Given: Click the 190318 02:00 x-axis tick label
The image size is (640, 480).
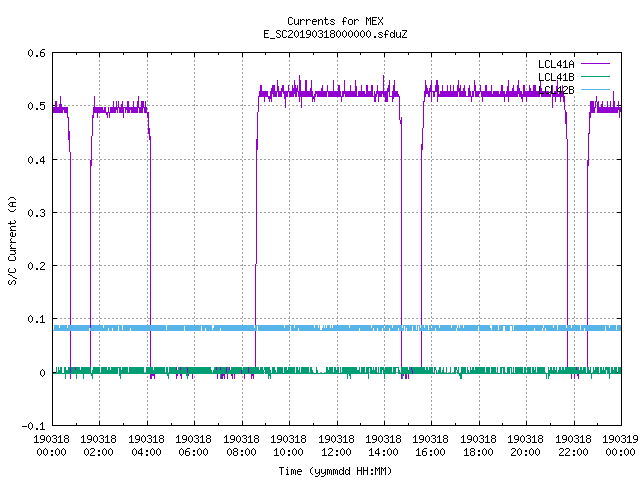Looking at the screenshot, I should [x=98, y=446].
